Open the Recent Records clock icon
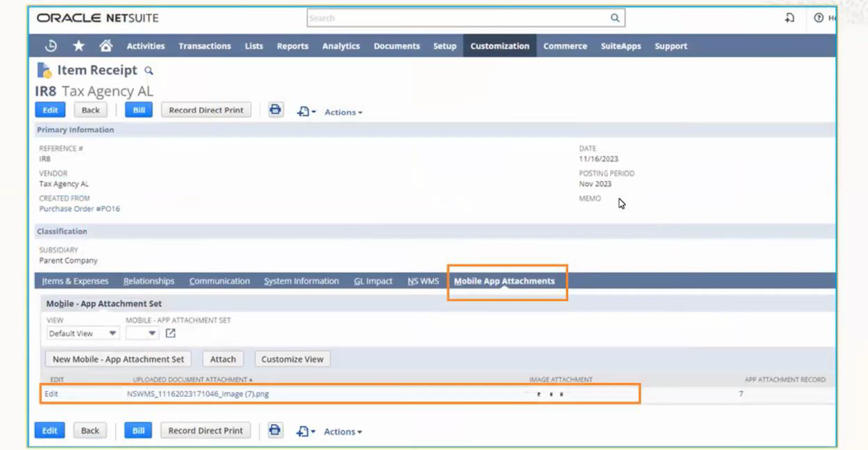This screenshot has height=450, width=868. [50, 46]
